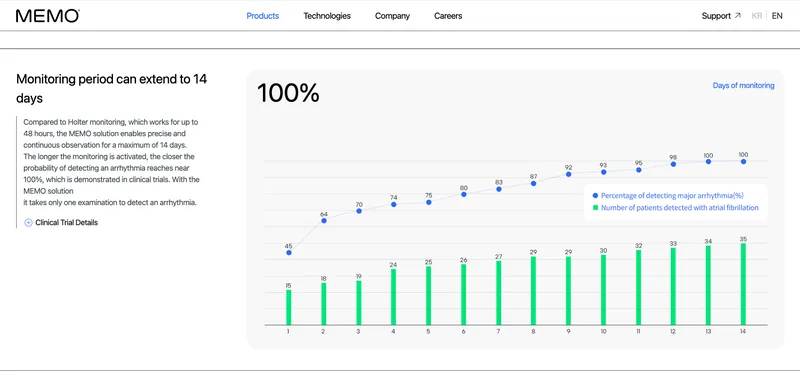Click the large 100% heading

288,93
